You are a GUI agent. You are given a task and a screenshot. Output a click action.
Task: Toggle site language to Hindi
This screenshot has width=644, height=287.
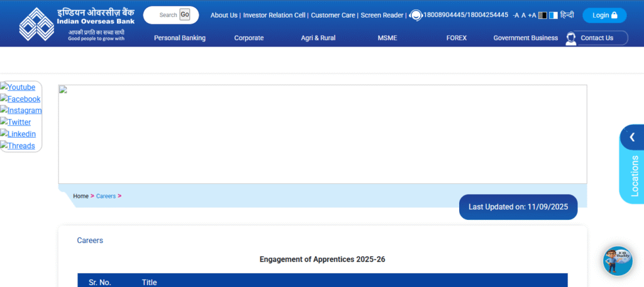tap(567, 15)
